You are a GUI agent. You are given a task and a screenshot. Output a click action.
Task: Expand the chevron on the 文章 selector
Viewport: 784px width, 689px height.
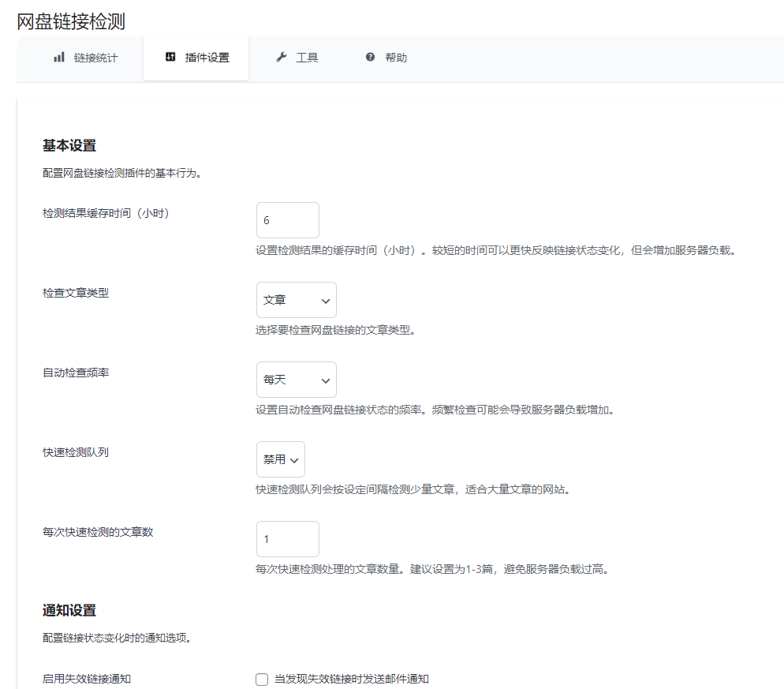click(325, 300)
